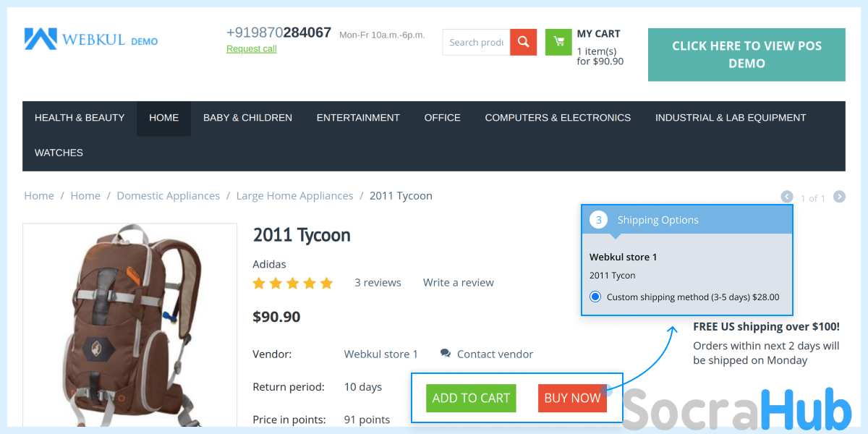Click the 2011 Tycoon product title
The width and height of the screenshot is (868, 434).
302,236
